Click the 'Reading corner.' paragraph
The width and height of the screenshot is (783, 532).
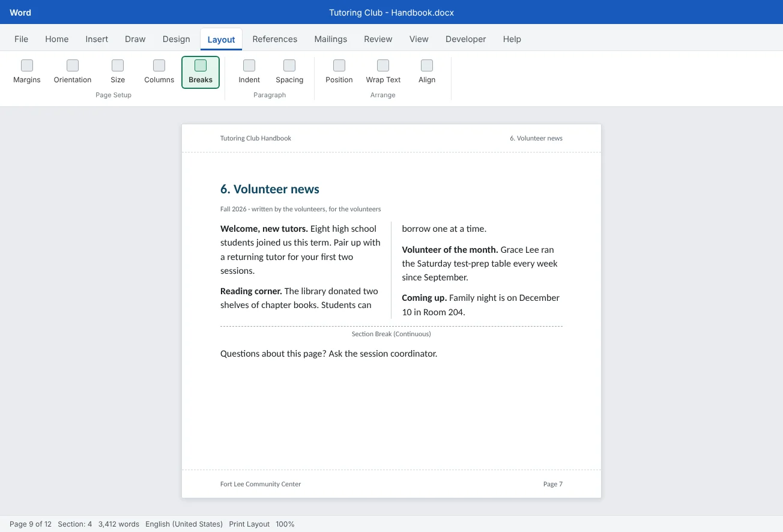[x=299, y=298]
